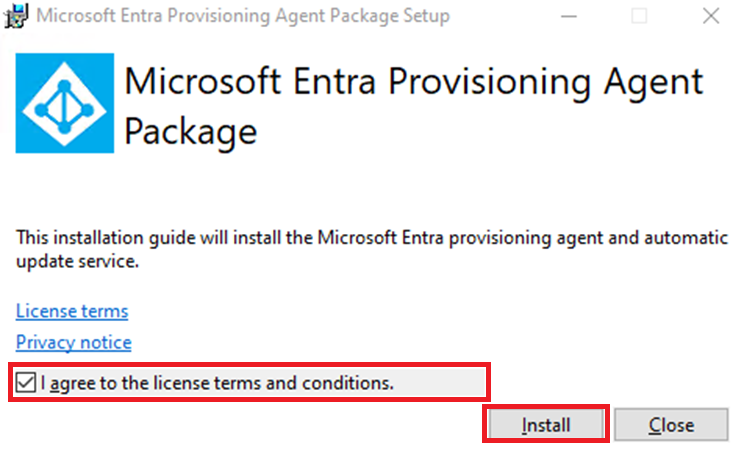
Task: Click the greyed-out maximize window button
Action: coord(638,16)
